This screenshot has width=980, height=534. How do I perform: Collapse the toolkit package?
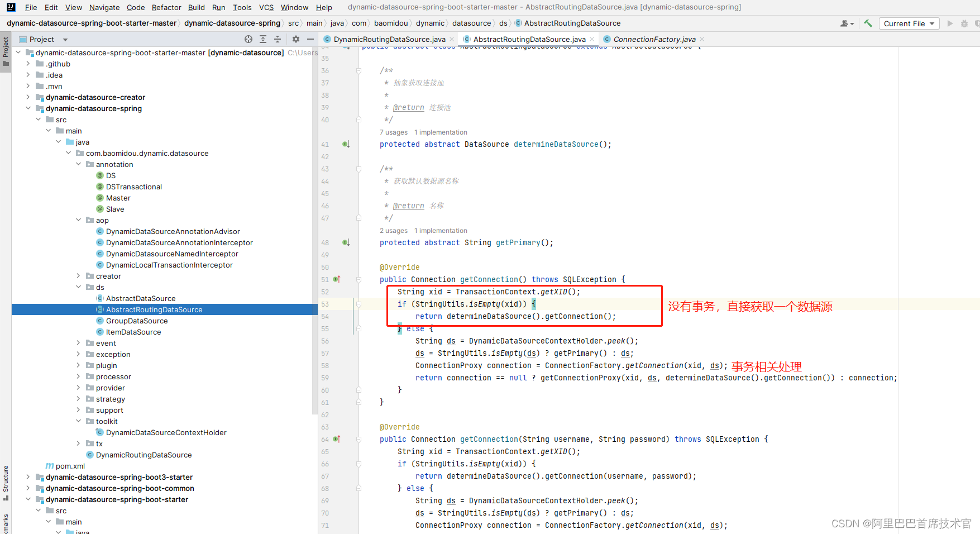coord(78,421)
